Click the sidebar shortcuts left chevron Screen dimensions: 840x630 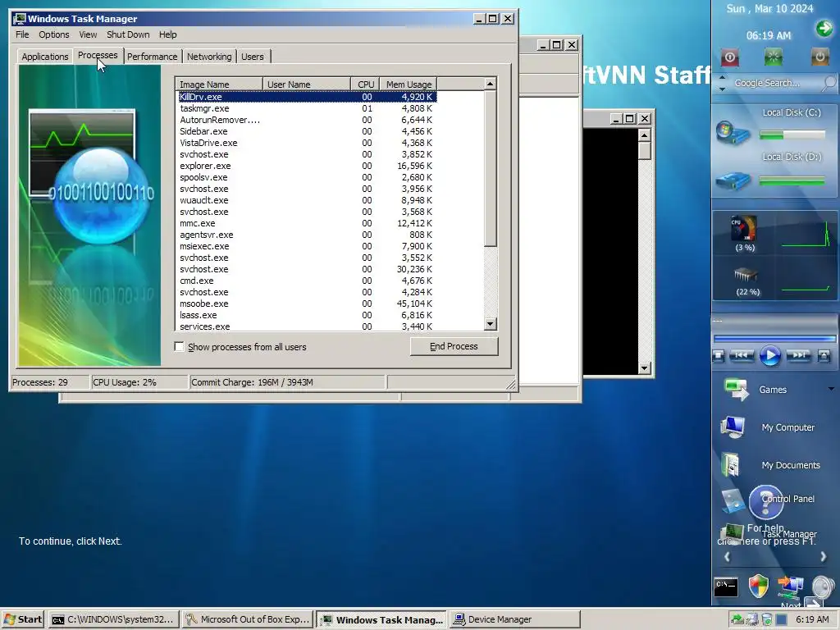727,557
